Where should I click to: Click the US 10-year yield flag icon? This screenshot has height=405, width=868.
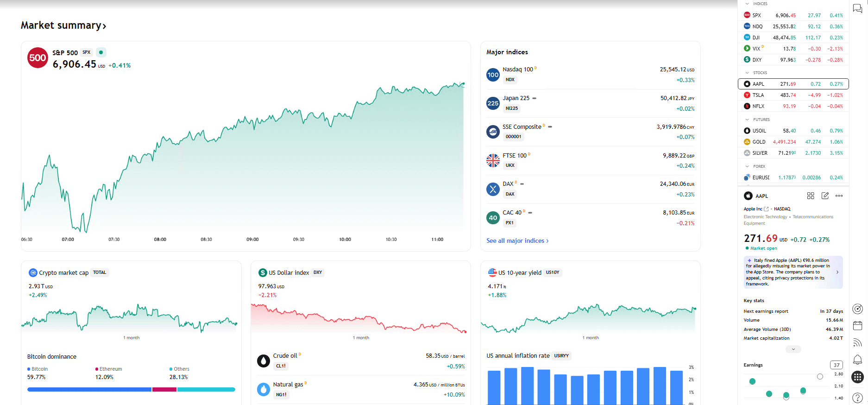492,272
